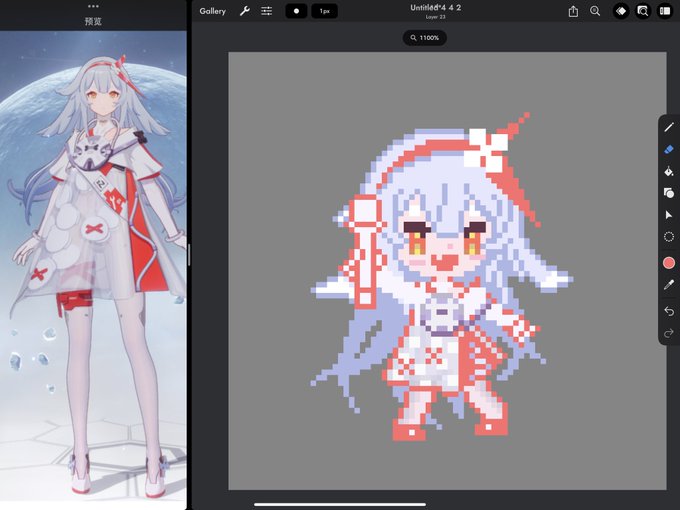Open the wrench settings menu
Viewport: 680px width, 510px height.
[x=245, y=11]
